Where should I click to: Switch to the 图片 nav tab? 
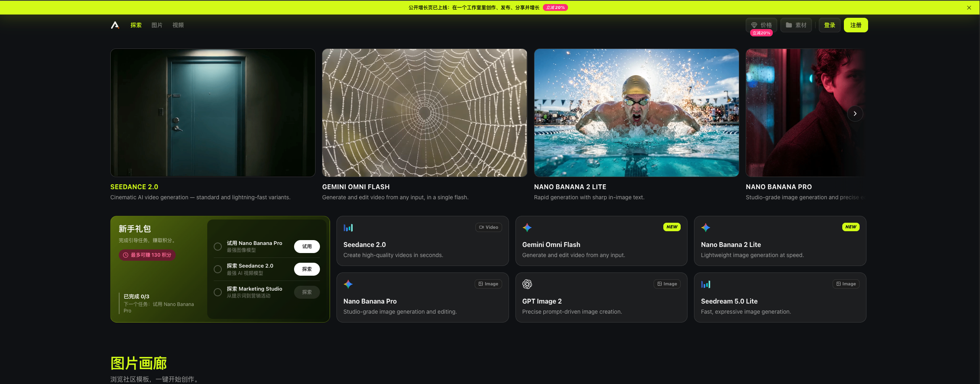coord(157,25)
